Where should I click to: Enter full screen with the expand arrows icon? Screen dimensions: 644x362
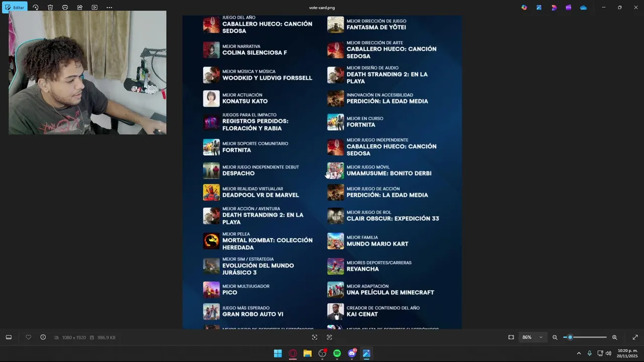(x=635, y=337)
